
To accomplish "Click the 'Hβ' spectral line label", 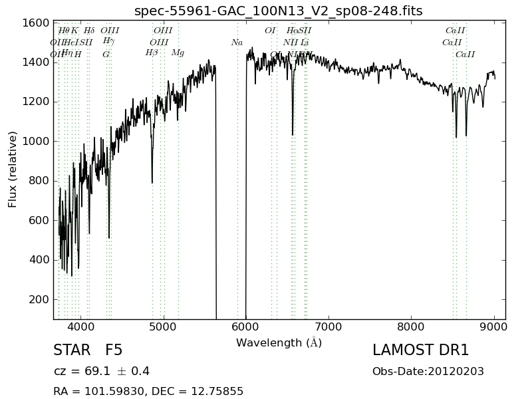I will (152, 53).
